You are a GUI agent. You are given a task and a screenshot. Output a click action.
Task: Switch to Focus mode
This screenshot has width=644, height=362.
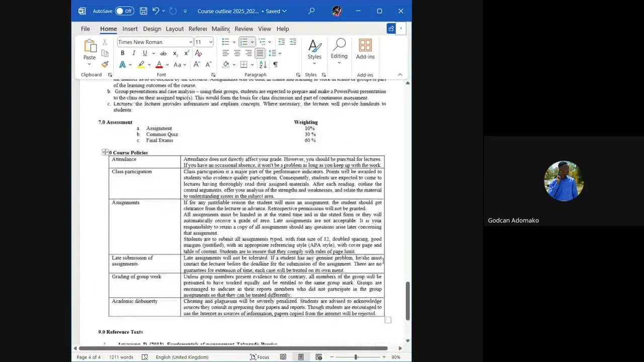[x=260, y=357]
